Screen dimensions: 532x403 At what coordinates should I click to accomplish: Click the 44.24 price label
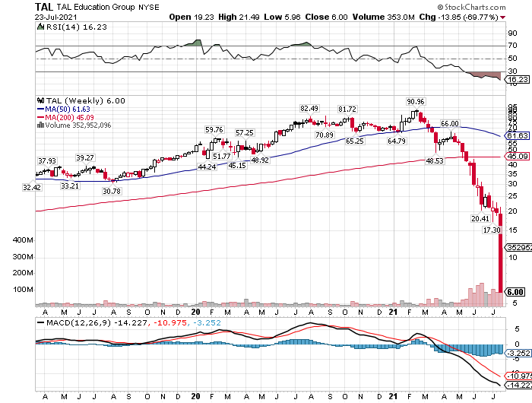[x=207, y=167]
